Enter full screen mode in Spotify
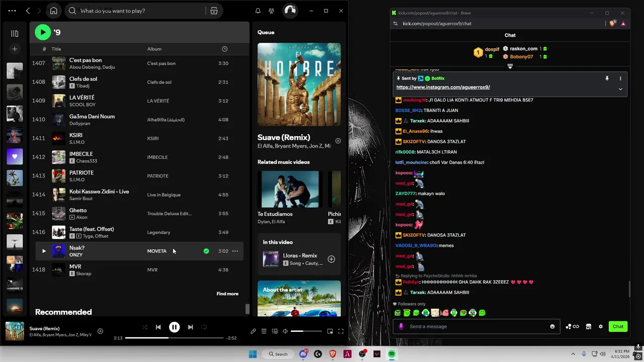Screen dimensions: 644x362 [x=341, y=331]
